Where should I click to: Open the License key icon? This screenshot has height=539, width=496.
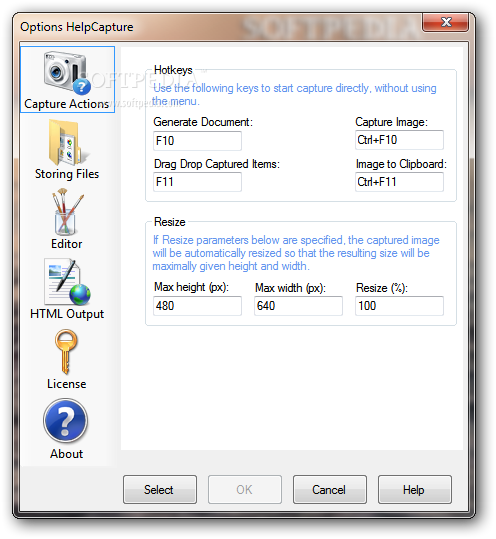[x=66, y=351]
